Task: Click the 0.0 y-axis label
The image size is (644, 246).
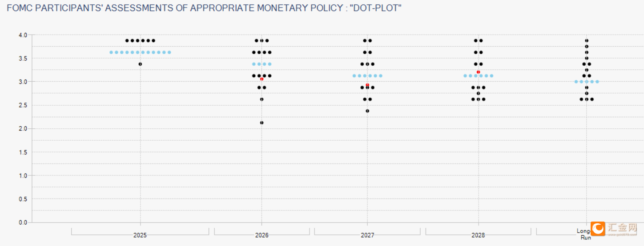Action: 23,222
